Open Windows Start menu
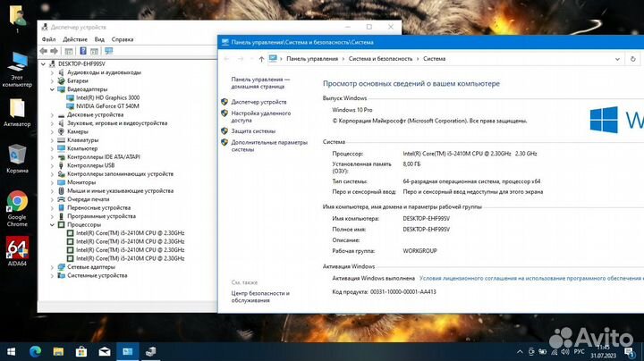 pos(11,351)
